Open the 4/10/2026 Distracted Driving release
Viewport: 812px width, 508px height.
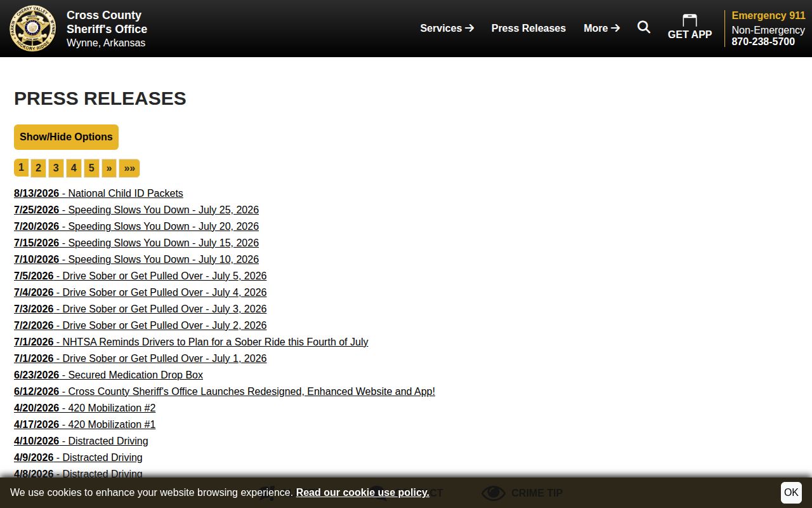coord(81,441)
